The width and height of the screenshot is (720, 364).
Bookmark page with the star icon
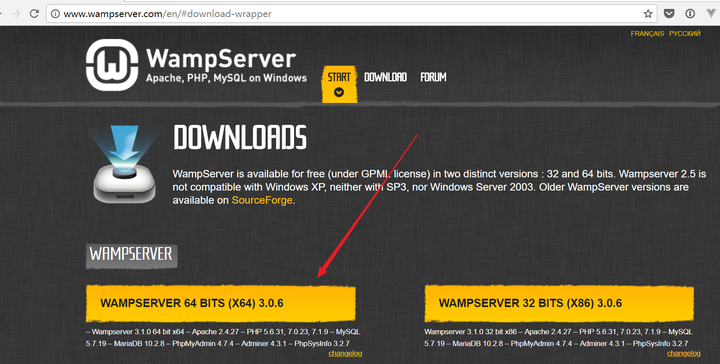(648, 14)
